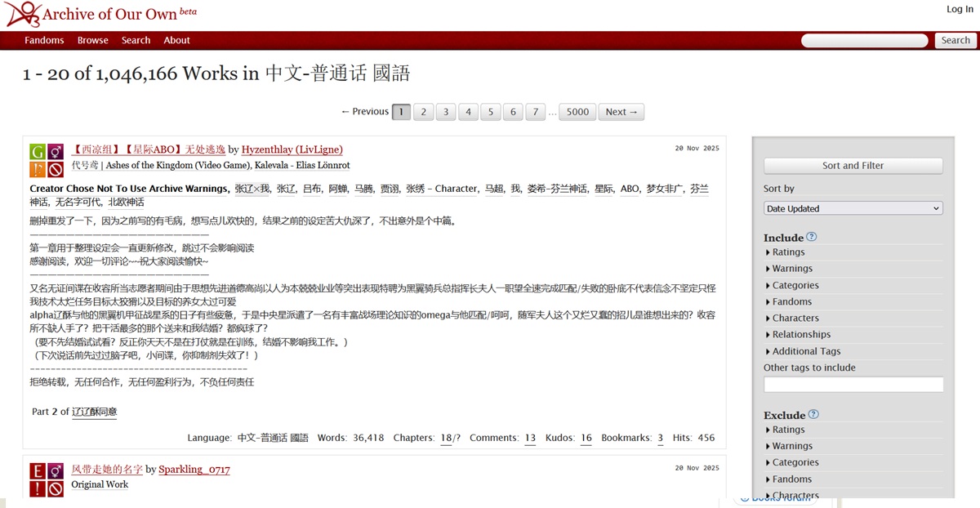Click the Other tags to include field
The image size is (980, 508).
pyautogui.click(x=853, y=384)
